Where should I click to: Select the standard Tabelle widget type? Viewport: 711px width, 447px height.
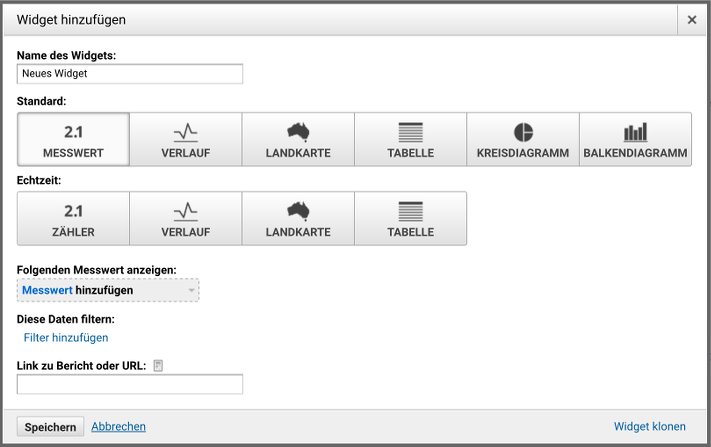pos(411,140)
